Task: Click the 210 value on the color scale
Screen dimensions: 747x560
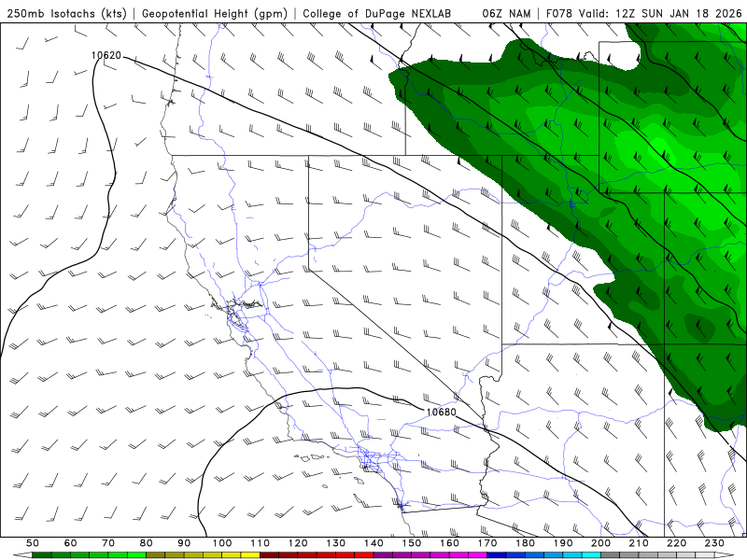Action: click(639, 543)
